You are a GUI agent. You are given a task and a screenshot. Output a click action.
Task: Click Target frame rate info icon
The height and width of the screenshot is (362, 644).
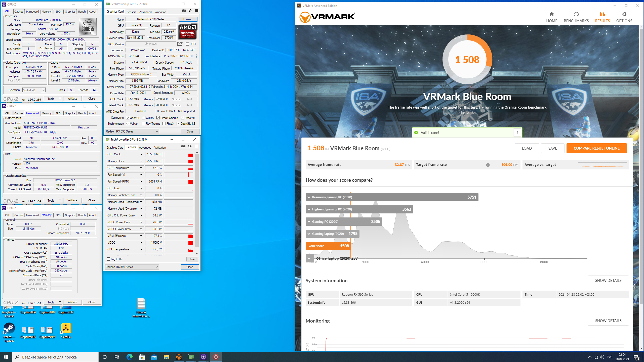(488, 165)
